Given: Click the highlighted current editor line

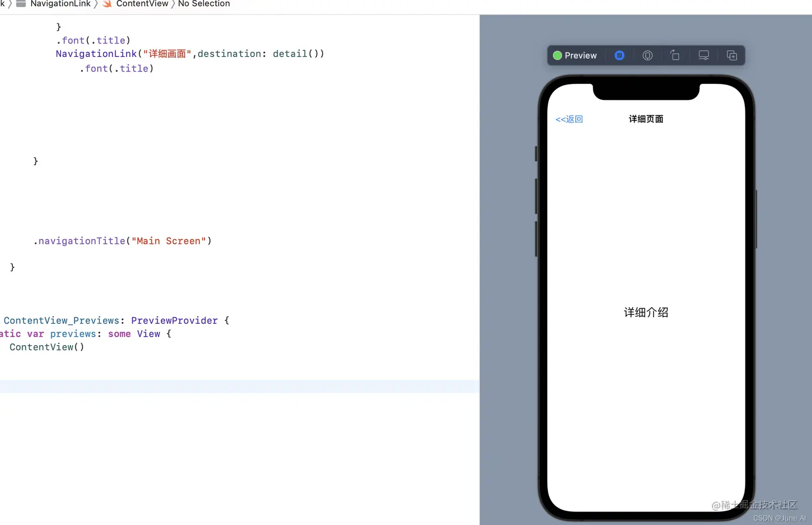Looking at the screenshot, I should (x=240, y=387).
